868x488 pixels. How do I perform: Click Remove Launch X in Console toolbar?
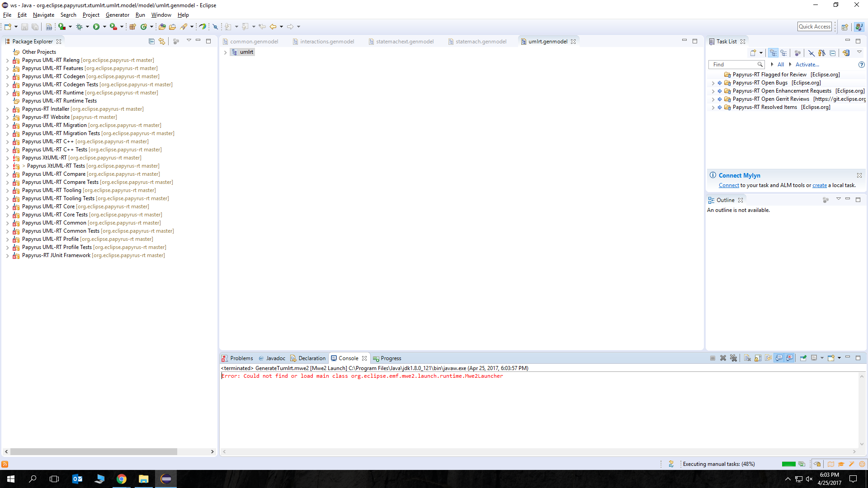click(723, 358)
